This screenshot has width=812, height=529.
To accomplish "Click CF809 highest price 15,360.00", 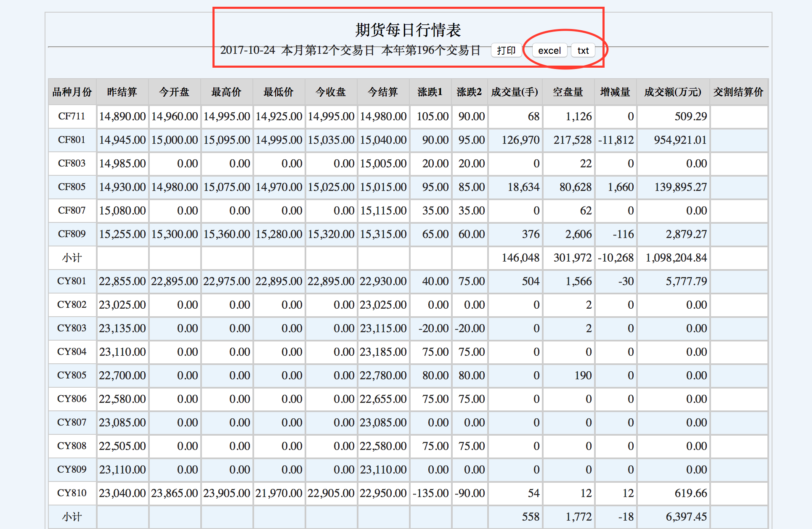I will click(x=227, y=234).
